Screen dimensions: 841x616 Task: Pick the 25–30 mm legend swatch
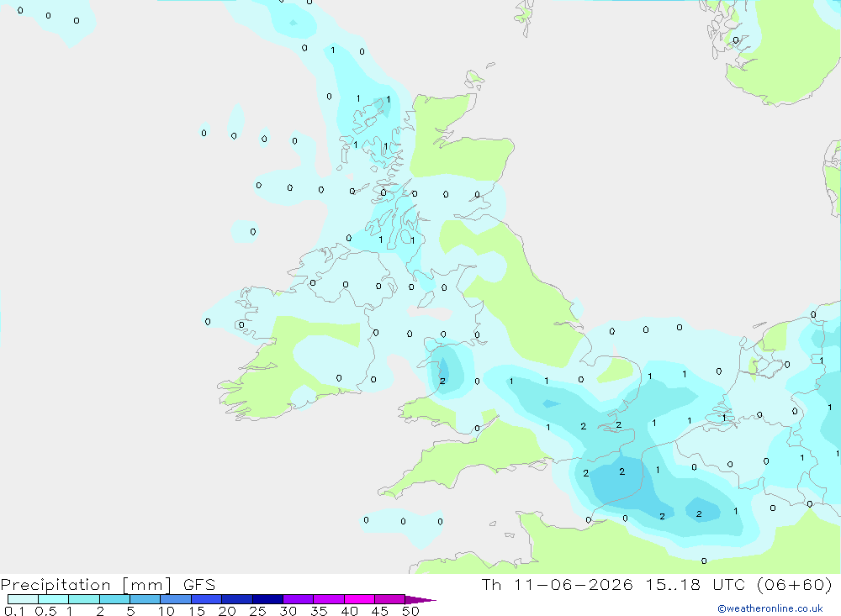[x=267, y=599]
